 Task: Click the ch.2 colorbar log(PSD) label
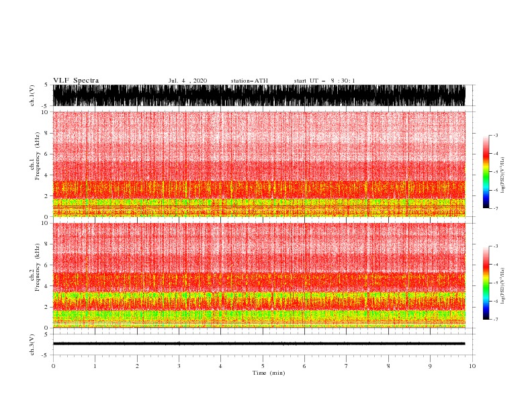(502, 286)
